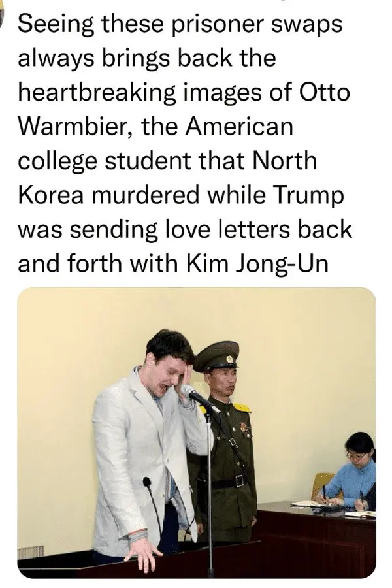Click the small black desk microphone in the photo
The height and width of the screenshot is (588, 392).
coord(147,482)
